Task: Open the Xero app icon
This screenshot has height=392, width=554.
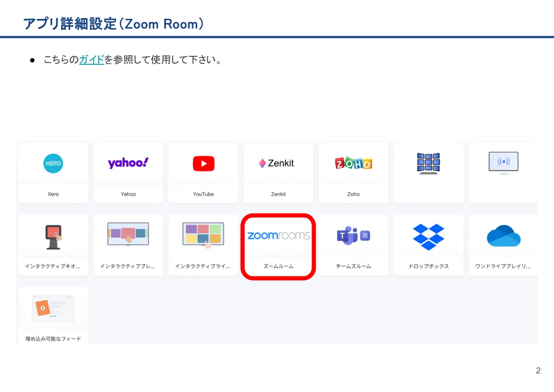Action: [53, 163]
